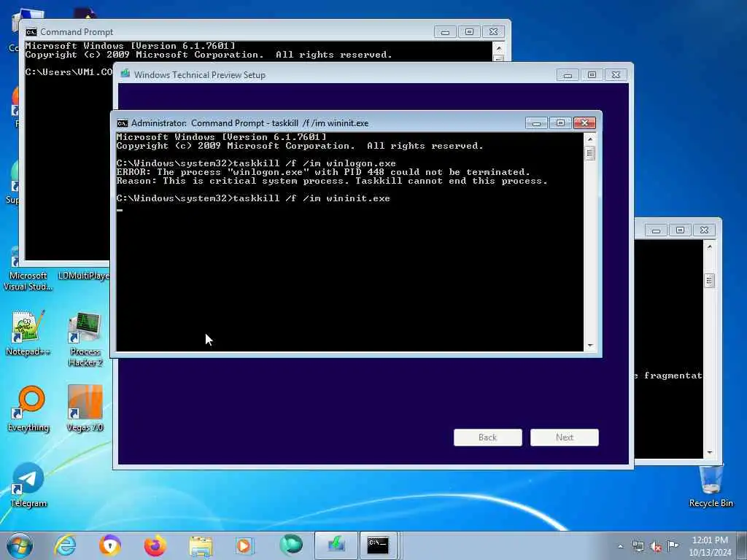Click the right-side console scrollbar thumb

[709, 281]
